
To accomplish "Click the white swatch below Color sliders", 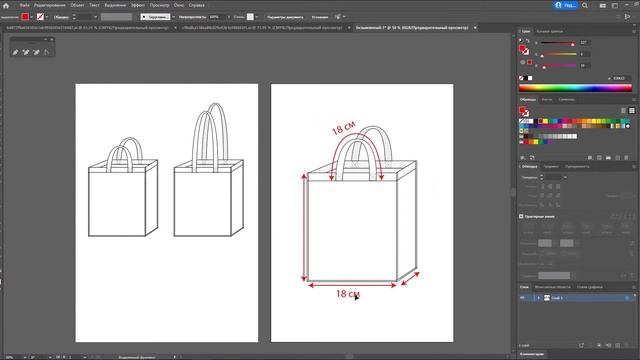I will pyautogui.click(x=530, y=78).
